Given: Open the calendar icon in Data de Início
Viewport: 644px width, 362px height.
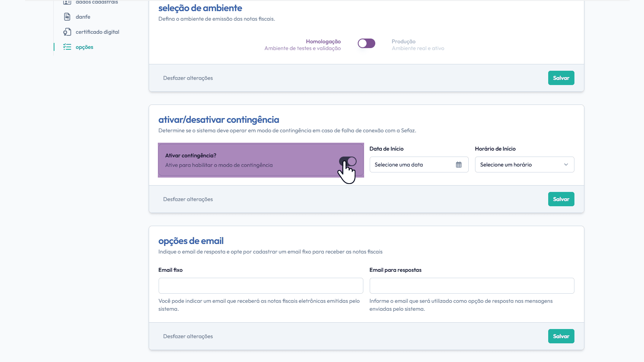Looking at the screenshot, I should [x=459, y=165].
